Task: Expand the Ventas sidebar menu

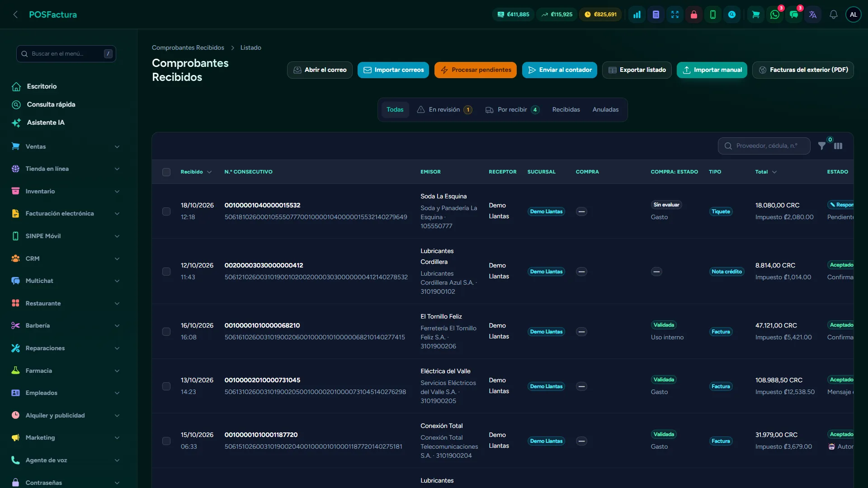Action: 66,146
